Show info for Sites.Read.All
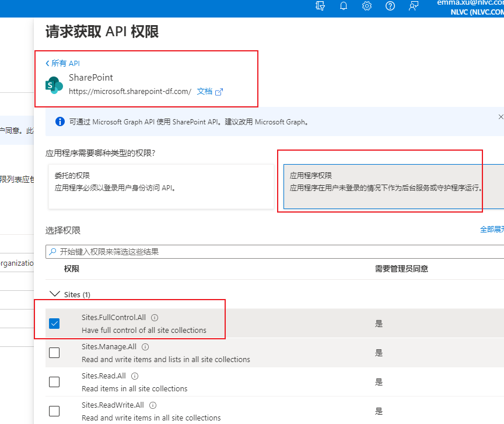The image size is (504, 424). pyautogui.click(x=135, y=376)
